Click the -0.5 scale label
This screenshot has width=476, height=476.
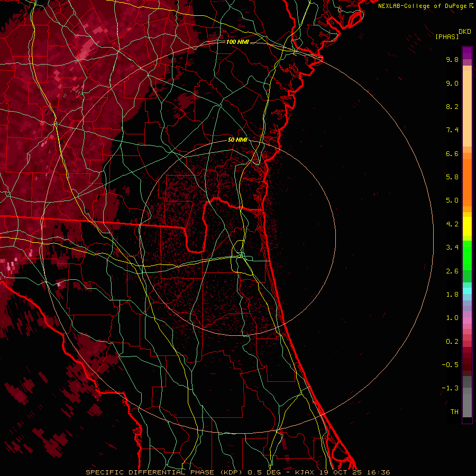coord(450,365)
